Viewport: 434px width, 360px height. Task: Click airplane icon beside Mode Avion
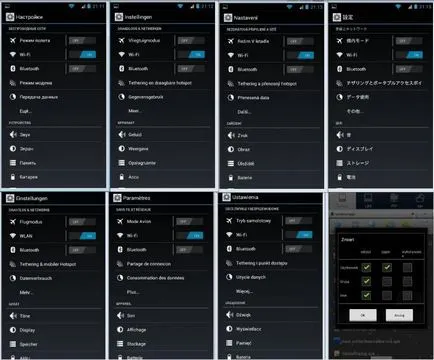(120, 221)
